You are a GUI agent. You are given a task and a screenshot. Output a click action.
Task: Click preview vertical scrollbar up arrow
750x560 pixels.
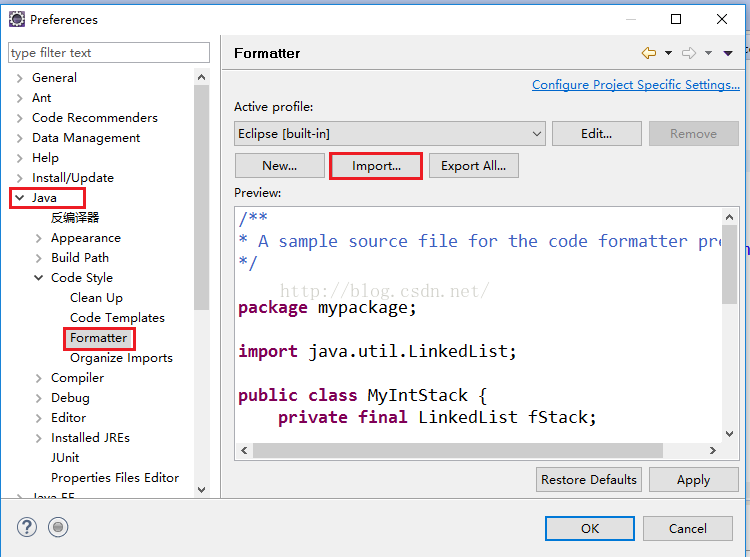729,217
